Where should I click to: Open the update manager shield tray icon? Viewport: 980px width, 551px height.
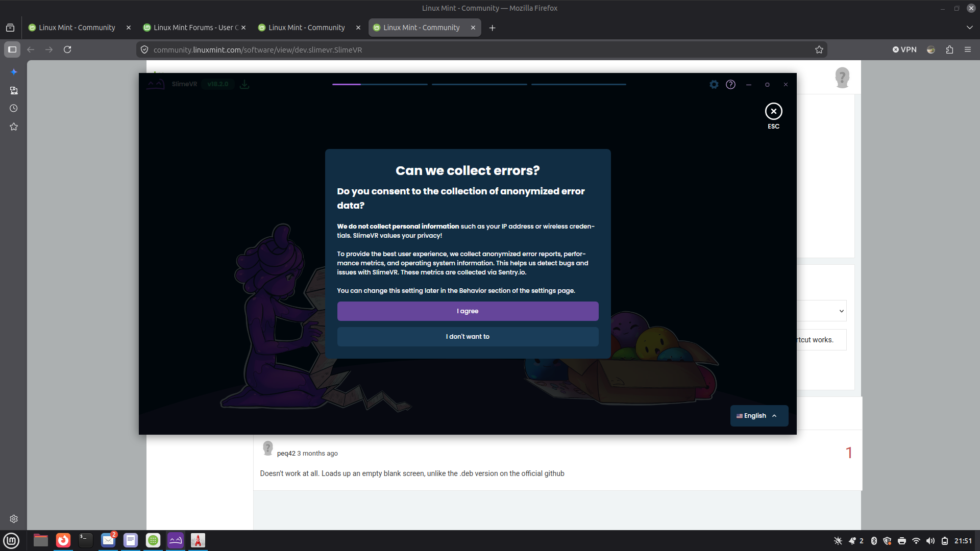coord(888,541)
